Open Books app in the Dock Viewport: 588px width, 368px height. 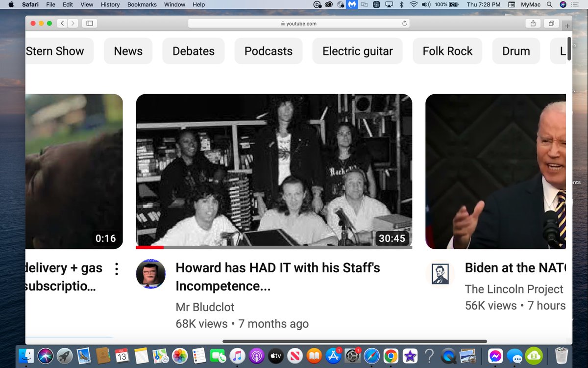pos(314,355)
